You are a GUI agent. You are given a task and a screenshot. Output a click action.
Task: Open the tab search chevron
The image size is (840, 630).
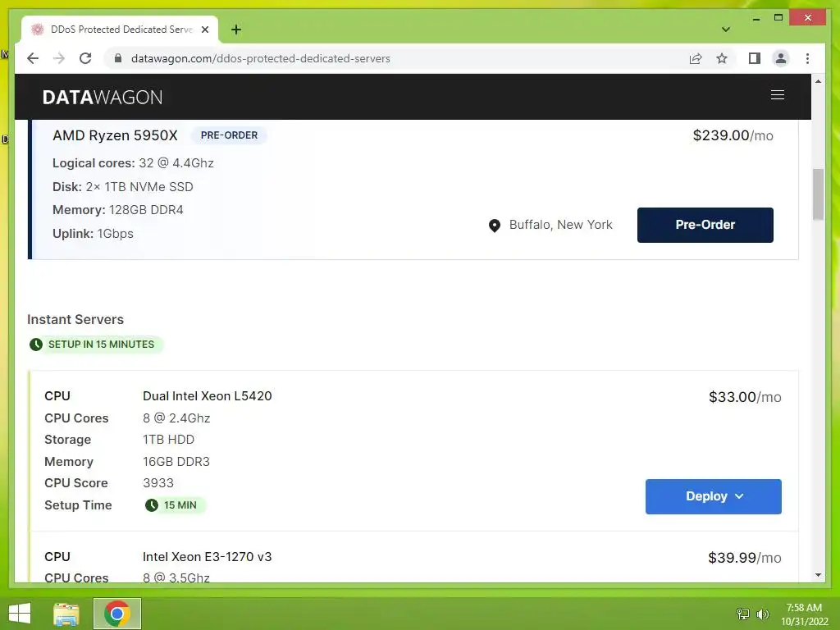tap(725, 30)
